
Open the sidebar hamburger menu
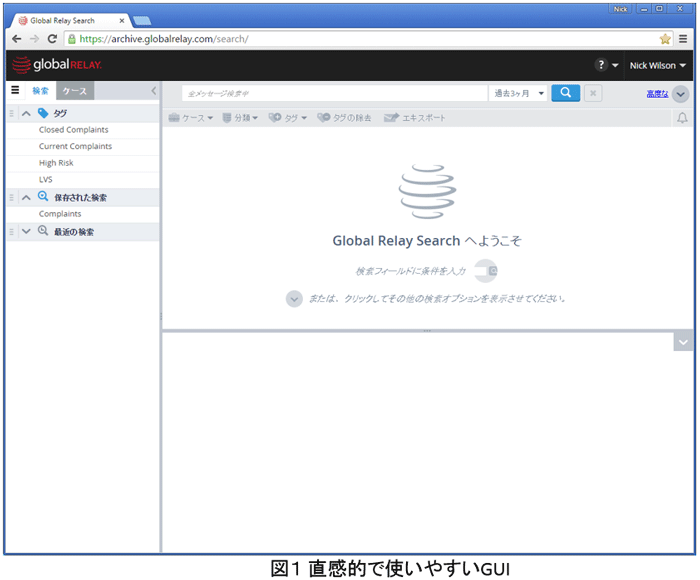pyautogui.click(x=15, y=90)
